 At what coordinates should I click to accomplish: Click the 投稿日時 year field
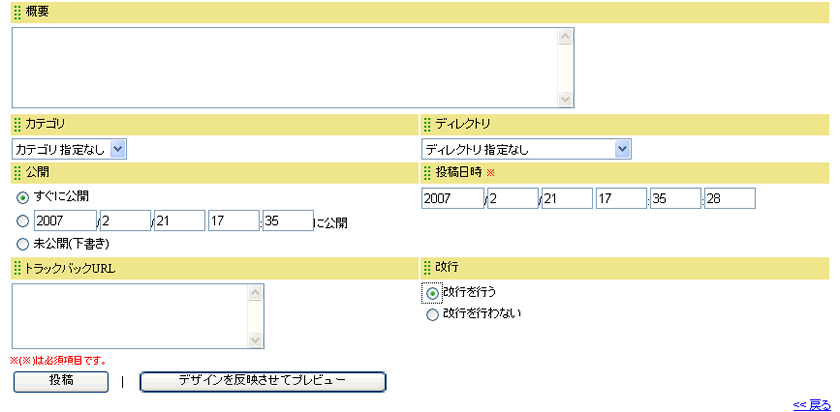click(x=452, y=198)
